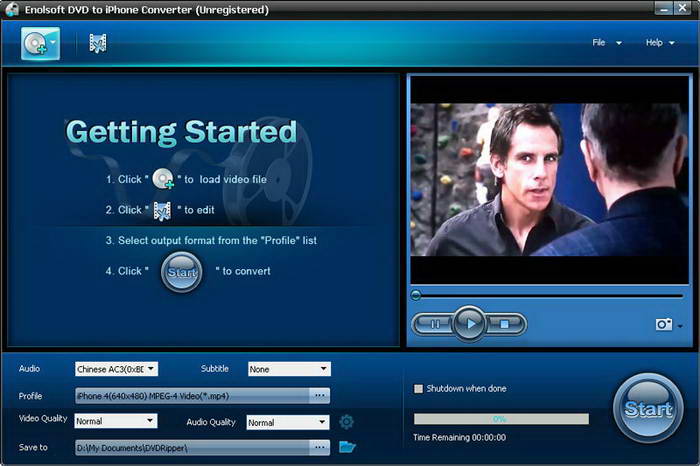Click the 'Time Remaining 00:00:00' text

(459, 437)
